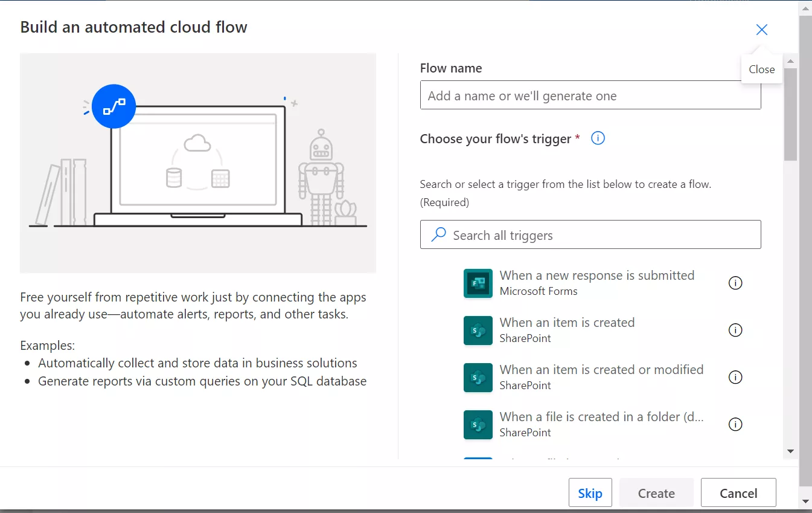The height and width of the screenshot is (513, 812).
Task: Click the blue flow connector circle icon
Action: tap(113, 106)
